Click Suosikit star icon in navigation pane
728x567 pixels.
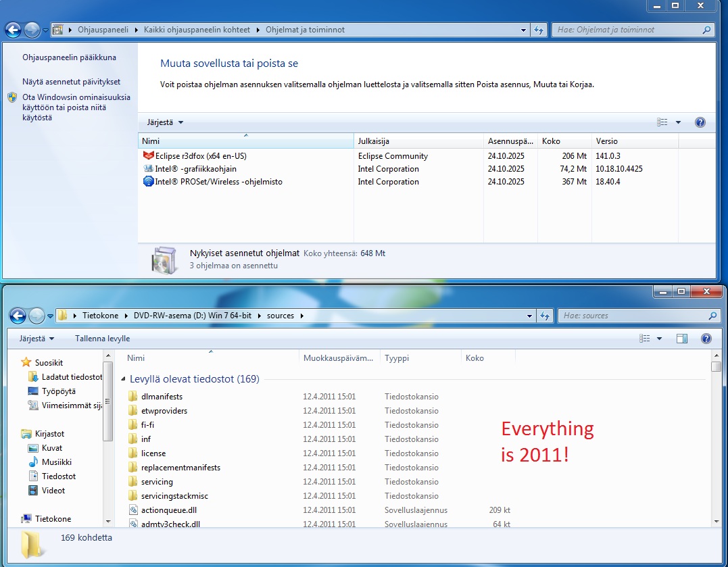pyautogui.click(x=26, y=362)
